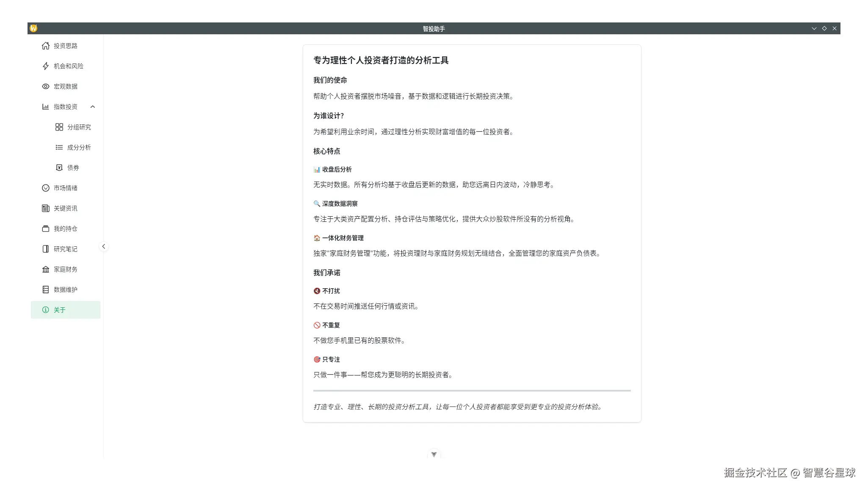
Task: Click the 债券 shield icon
Action: [59, 167]
